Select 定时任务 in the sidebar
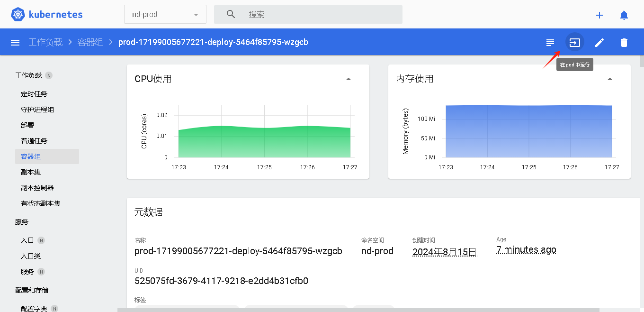This screenshot has width=644, height=312. (x=34, y=94)
